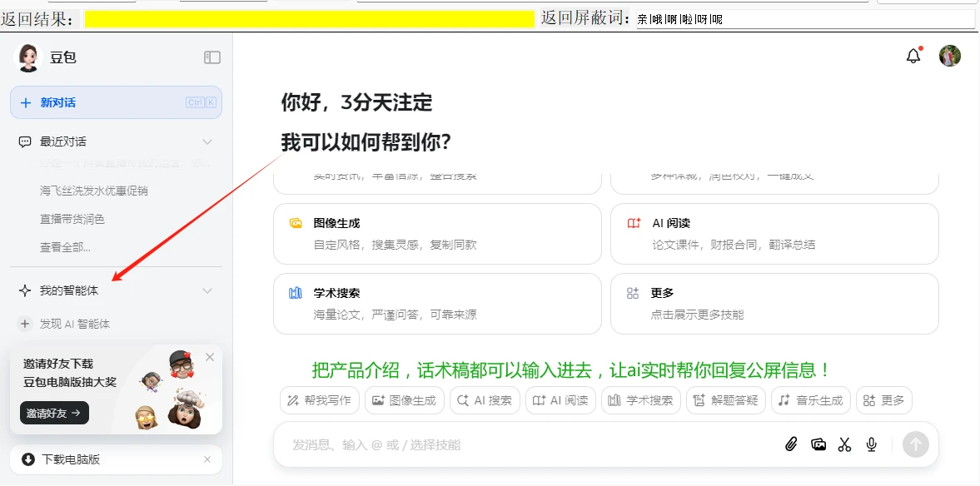Click the paperclip attach file icon
The height and width of the screenshot is (486, 980).
(792, 444)
